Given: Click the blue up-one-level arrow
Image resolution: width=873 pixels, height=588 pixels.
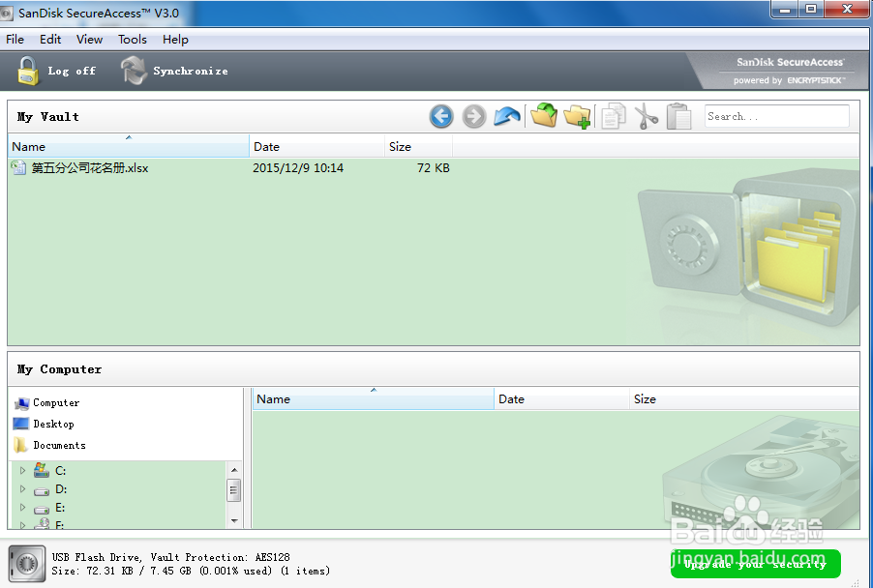Looking at the screenshot, I should (x=506, y=116).
